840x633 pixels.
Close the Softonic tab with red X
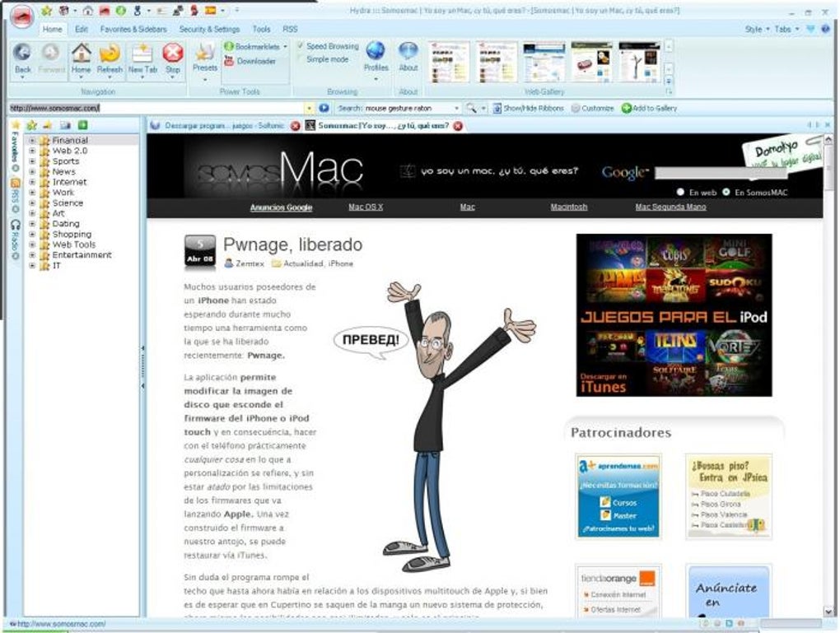click(x=295, y=126)
